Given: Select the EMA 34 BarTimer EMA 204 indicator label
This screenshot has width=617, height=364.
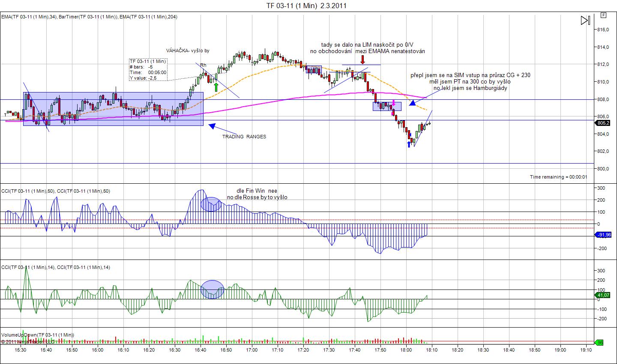Looking at the screenshot, I should pos(89,17).
